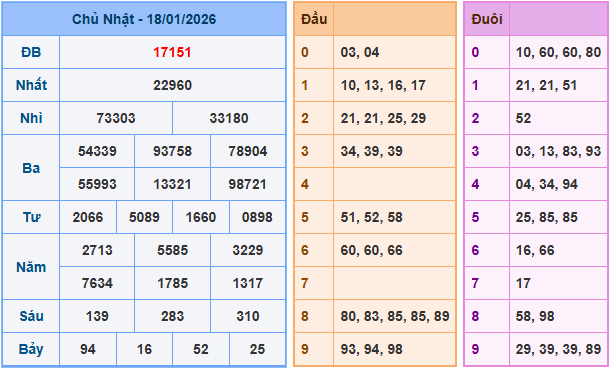
Task: Click digit 0 in the Đuôi column
Action: pyautogui.click(x=475, y=52)
